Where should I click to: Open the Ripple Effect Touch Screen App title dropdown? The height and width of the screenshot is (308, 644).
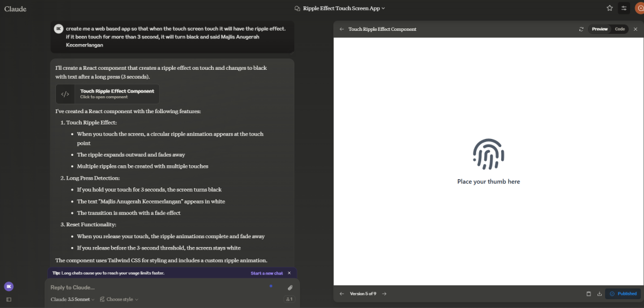click(340, 8)
